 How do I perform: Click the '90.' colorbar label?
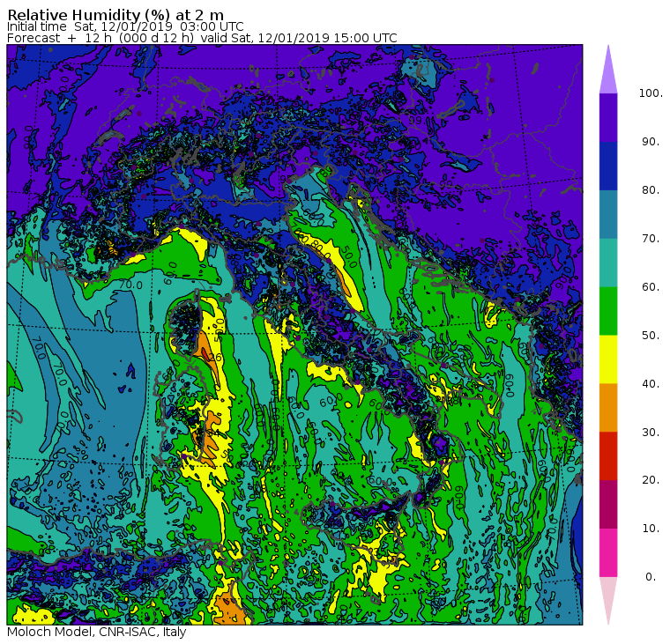click(x=651, y=141)
